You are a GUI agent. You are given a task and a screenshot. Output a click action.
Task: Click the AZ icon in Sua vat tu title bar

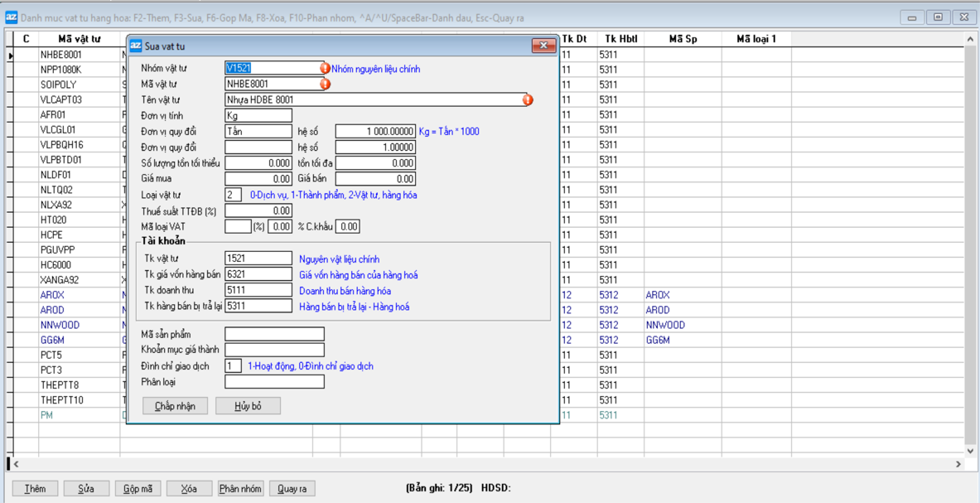[136, 46]
